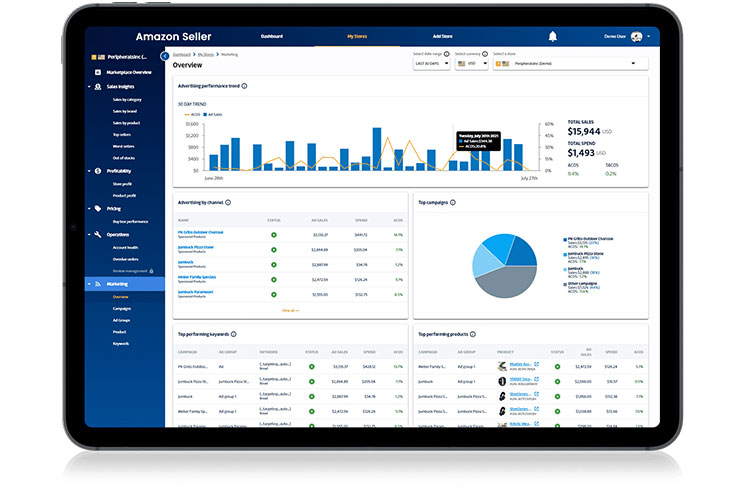
Task: Open Keywords under Marketing
Action: tap(121, 343)
